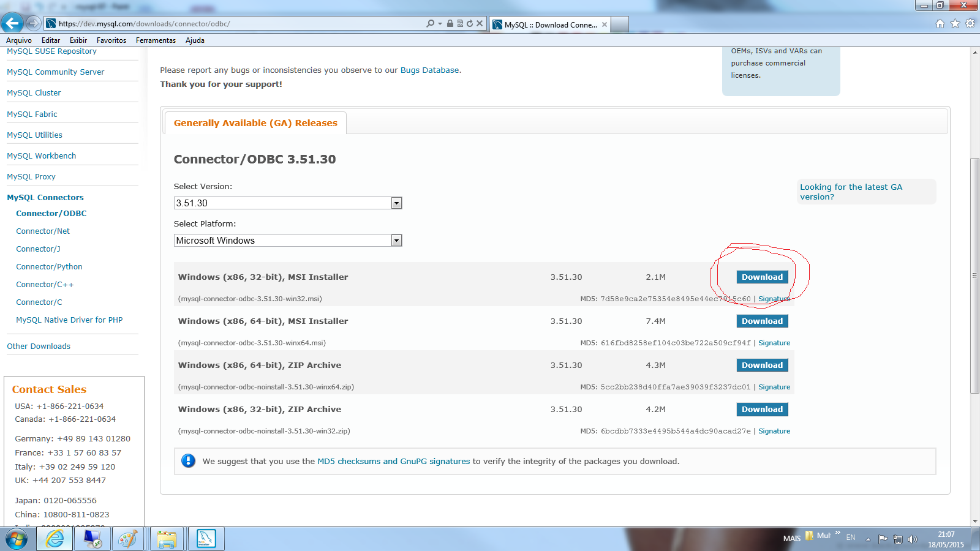Open the Favoritos menu

(111, 40)
